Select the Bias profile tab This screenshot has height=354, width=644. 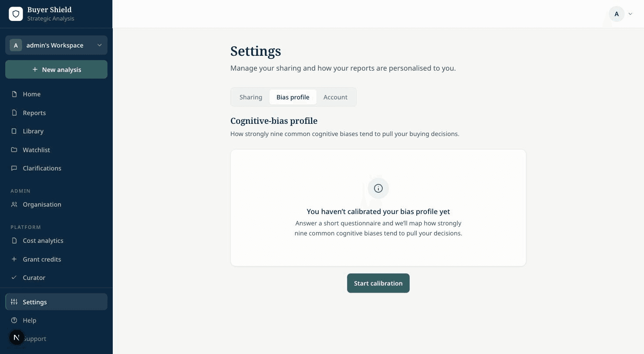click(293, 97)
